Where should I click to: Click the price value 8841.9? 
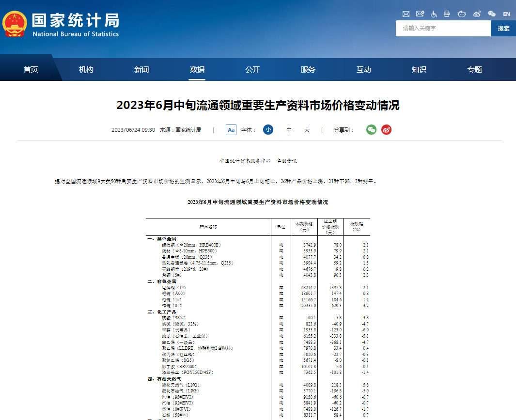click(309, 403)
